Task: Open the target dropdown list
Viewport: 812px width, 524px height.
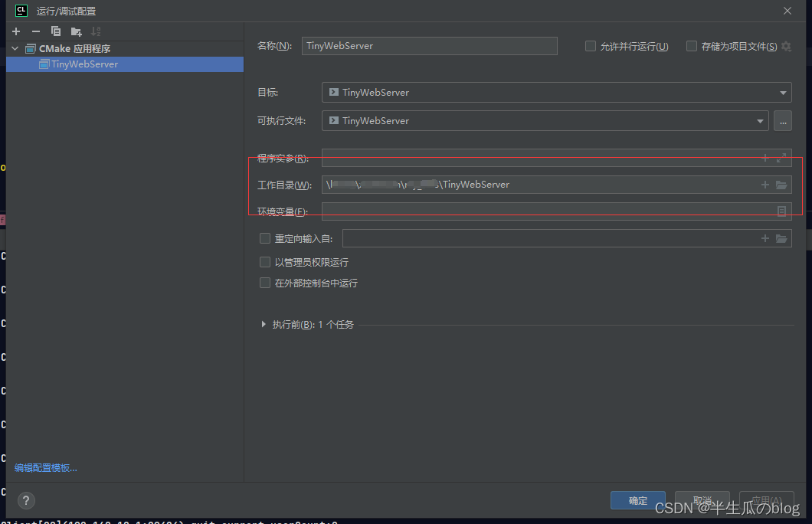Action: click(784, 92)
